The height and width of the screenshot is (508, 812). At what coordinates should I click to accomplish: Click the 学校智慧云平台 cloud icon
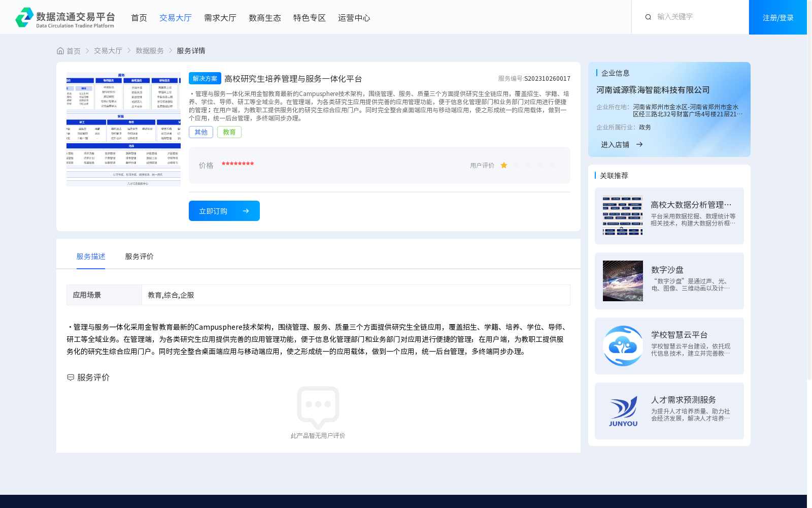tap(623, 346)
